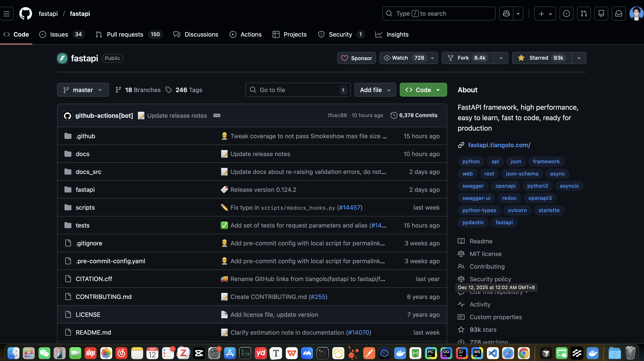Open the global pull requests icon
644x361 pixels.
click(x=584, y=13)
